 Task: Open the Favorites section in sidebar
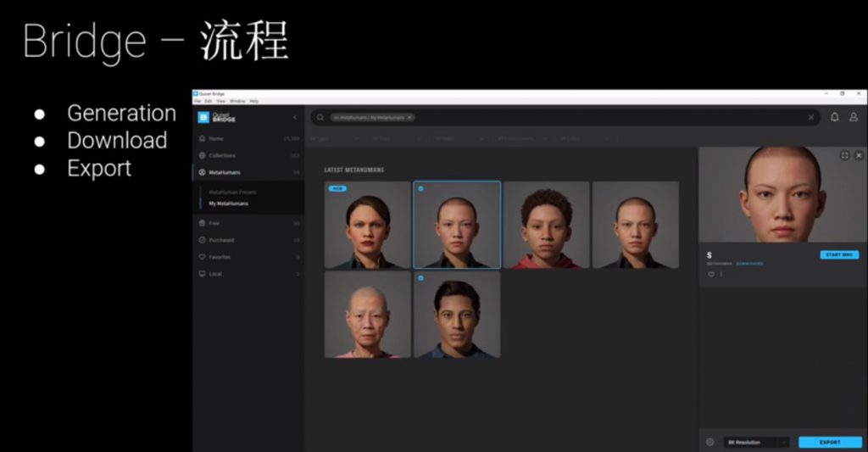pyautogui.click(x=248, y=257)
